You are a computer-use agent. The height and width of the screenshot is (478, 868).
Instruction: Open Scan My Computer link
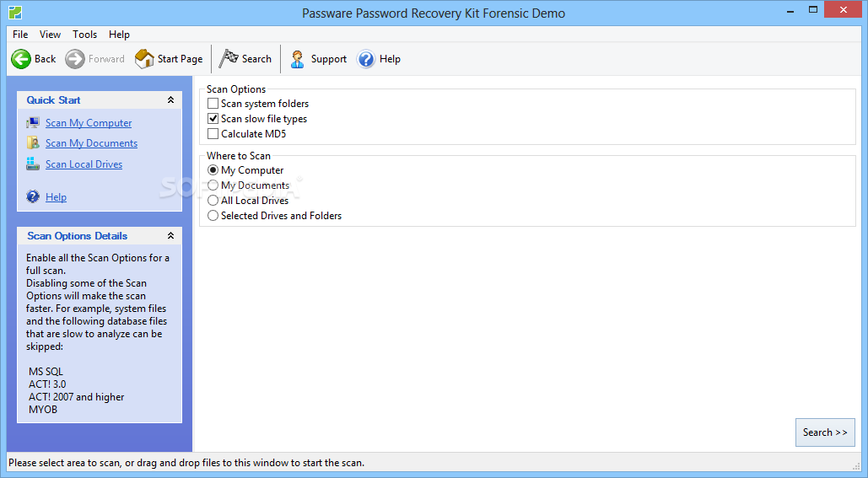pos(89,123)
